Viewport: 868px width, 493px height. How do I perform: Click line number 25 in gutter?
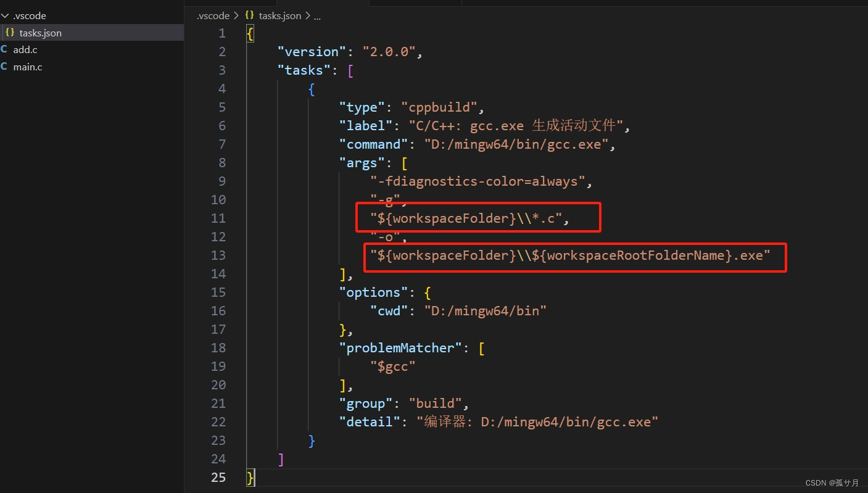pos(218,478)
